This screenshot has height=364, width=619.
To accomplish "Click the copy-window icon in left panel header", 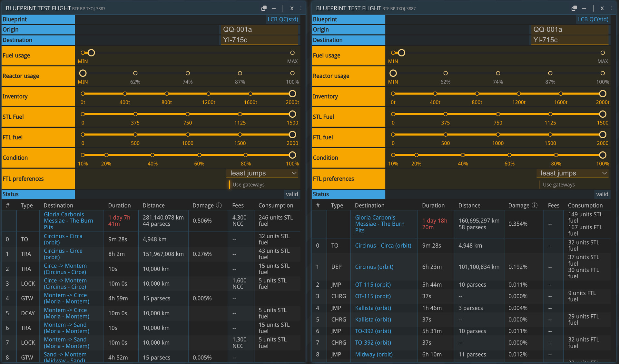I will click(264, 8).
